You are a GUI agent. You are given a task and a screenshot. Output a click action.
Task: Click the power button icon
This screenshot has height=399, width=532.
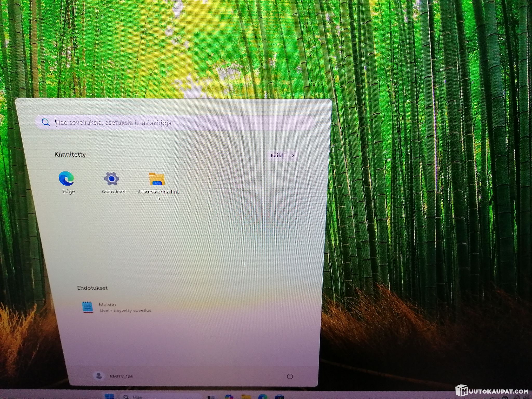click(x=290, y=376)
